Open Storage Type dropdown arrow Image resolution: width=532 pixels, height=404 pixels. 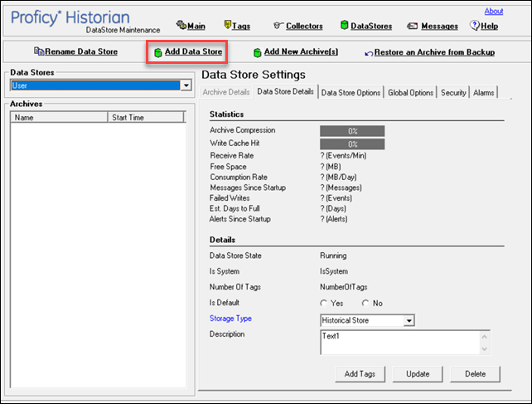point(409,320)
